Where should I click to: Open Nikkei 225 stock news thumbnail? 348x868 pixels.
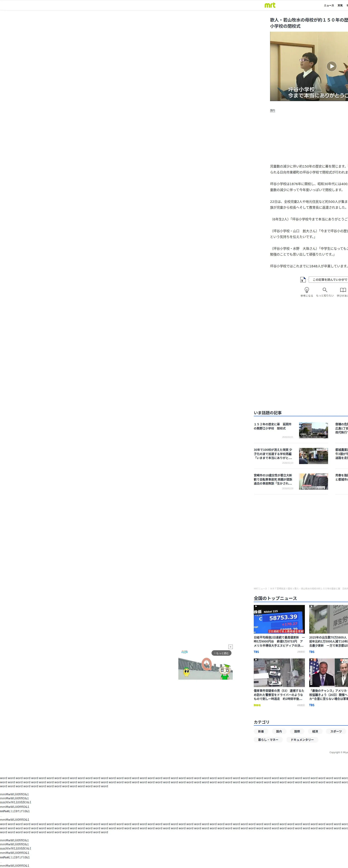click(x=279, y=619)
